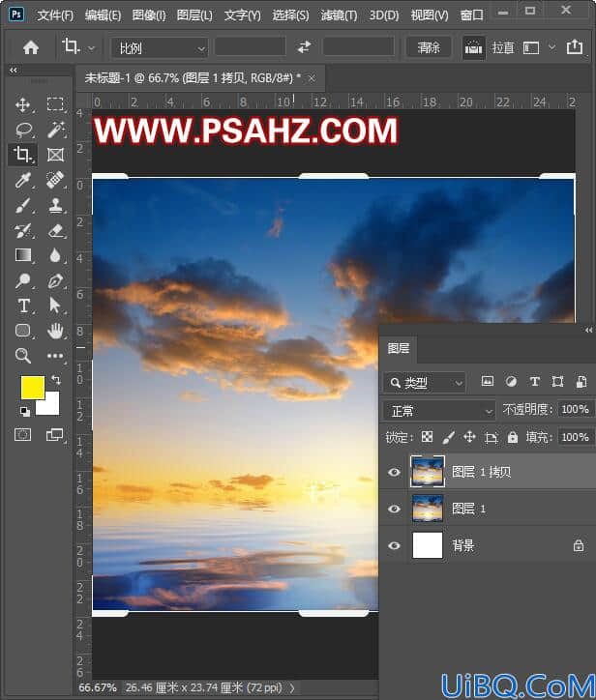Click the Straighten icon in options bar
This screenshot has width=596, height=700.
pyautogui.click(x=473, y=46)
